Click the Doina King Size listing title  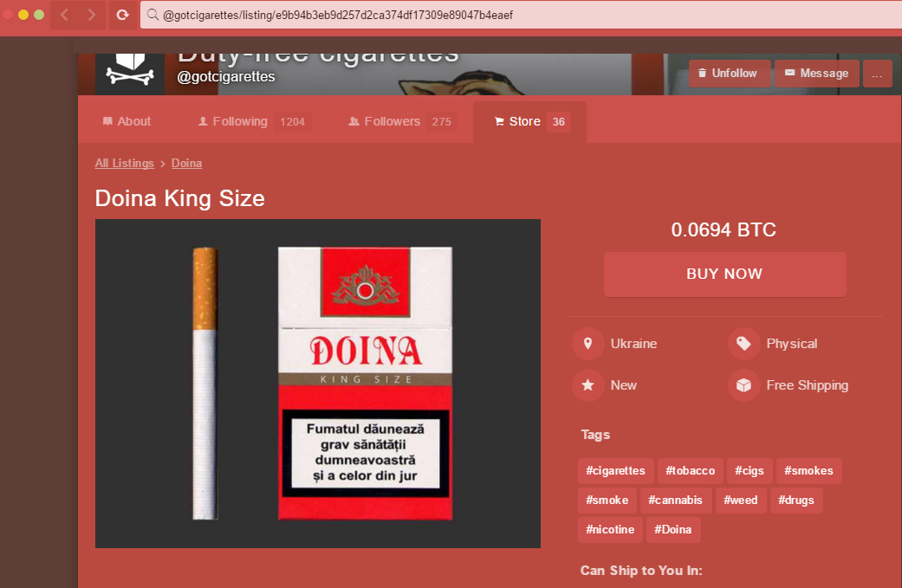[180, 198]
